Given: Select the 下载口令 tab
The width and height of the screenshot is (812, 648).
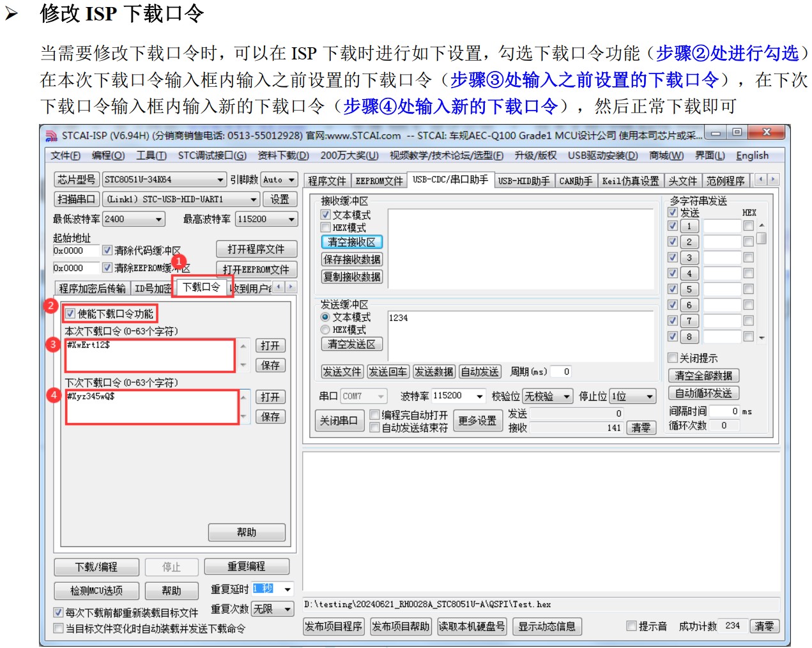Looking at the screenshot, I should click(x=201, y=287).
